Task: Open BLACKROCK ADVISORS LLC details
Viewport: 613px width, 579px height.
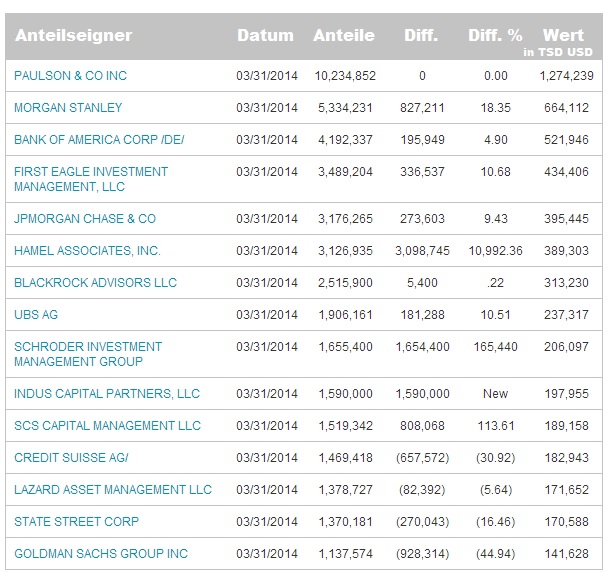Action: [x=95, y=283]
